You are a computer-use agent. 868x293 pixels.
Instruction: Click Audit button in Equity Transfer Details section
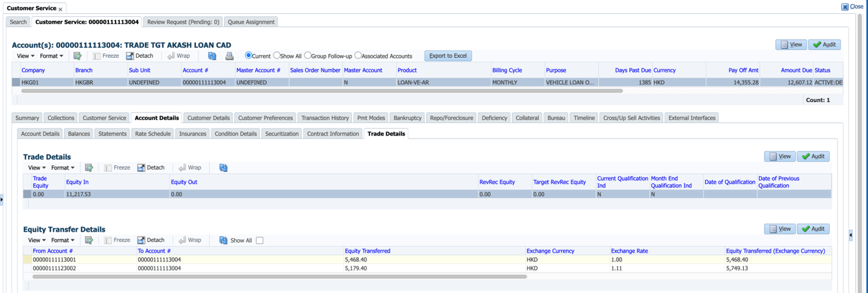click(813, 229)
